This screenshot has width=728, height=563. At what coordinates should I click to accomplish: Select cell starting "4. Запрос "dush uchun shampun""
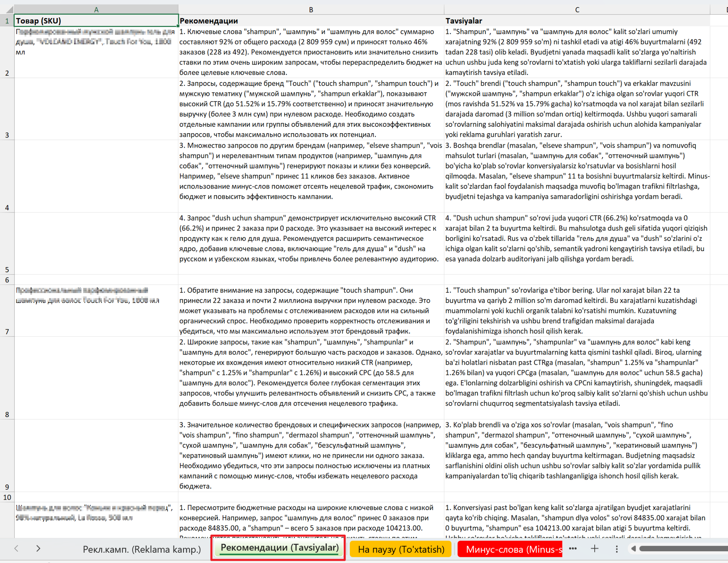[x=311, y=243]
